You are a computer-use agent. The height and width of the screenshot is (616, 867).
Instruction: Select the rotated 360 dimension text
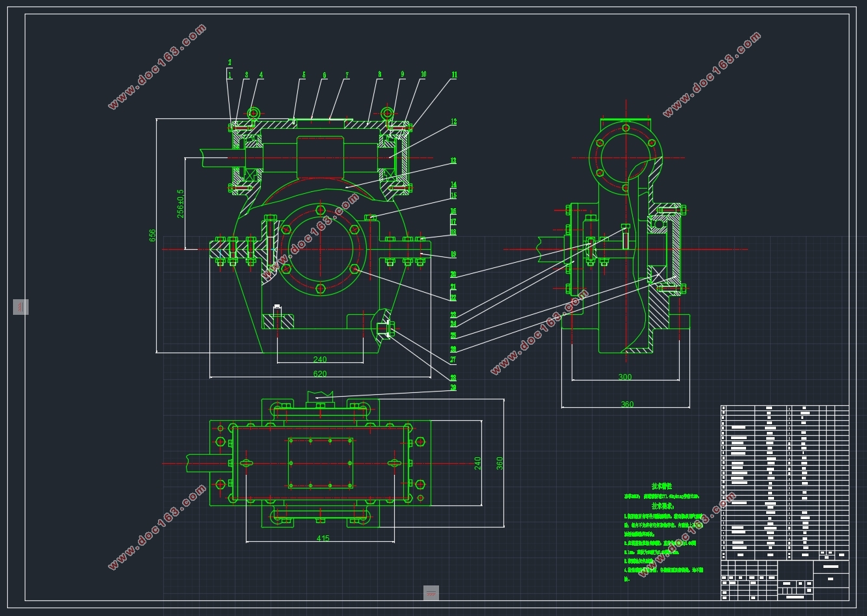pos(500,463)
